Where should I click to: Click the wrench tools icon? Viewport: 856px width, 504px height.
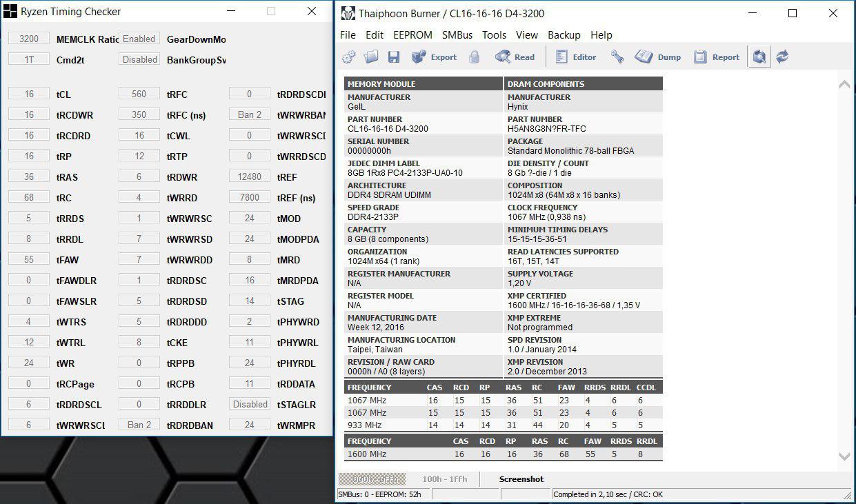(617, 57)
